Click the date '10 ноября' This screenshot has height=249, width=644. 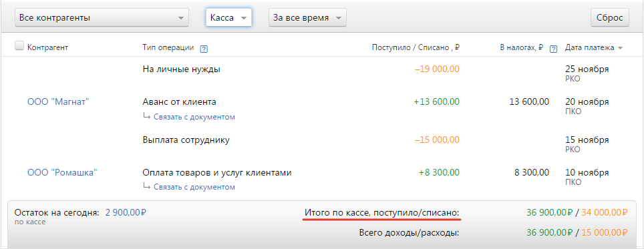[587, 173]
